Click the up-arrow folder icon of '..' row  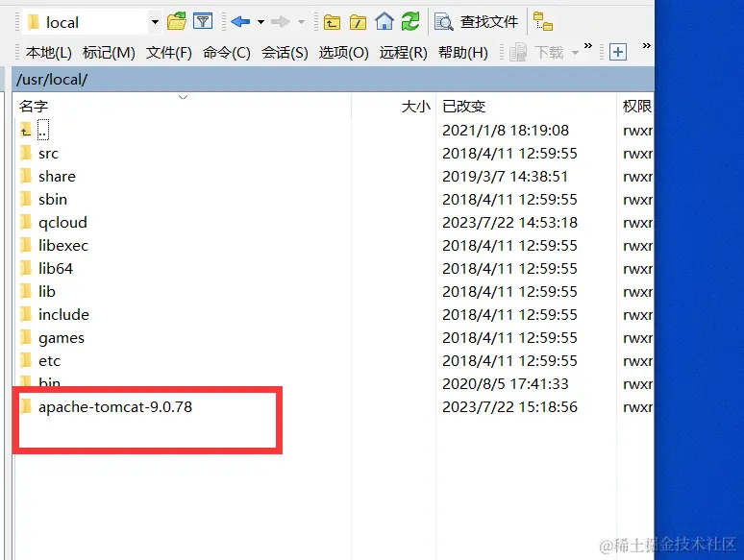tap(26, 130)
